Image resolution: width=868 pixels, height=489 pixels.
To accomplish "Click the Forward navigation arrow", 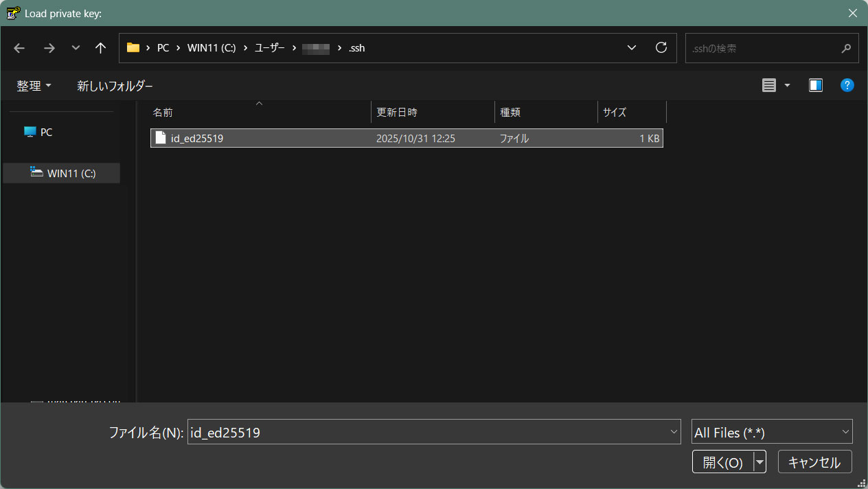I will [49, 48].
